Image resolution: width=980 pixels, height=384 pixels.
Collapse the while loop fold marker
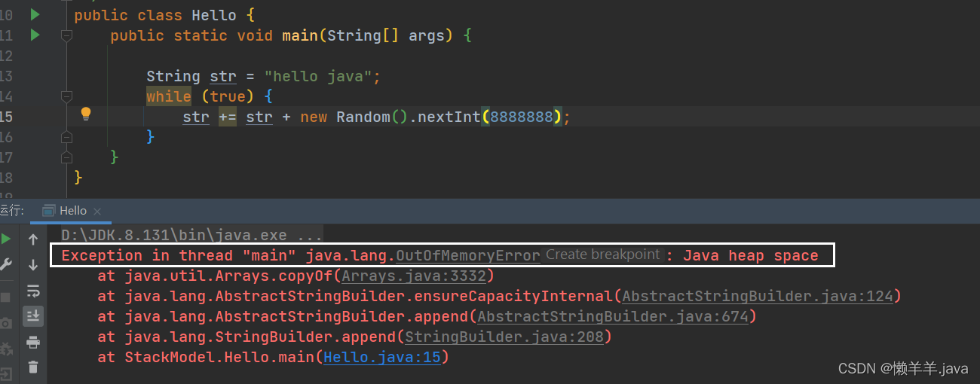click(66, 96)
